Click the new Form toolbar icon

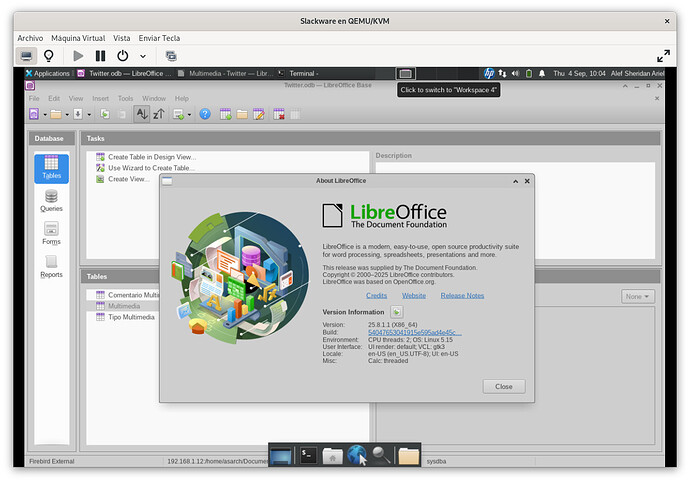coord(178,114)
